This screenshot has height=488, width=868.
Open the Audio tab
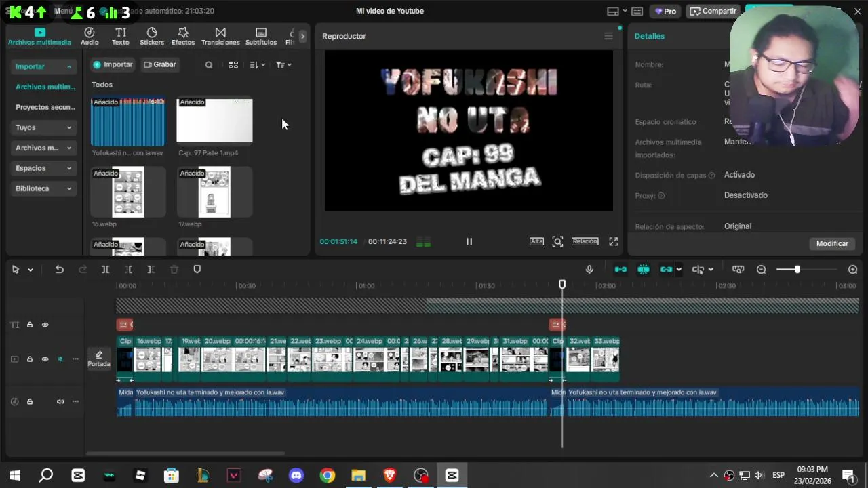click(90, 37)
